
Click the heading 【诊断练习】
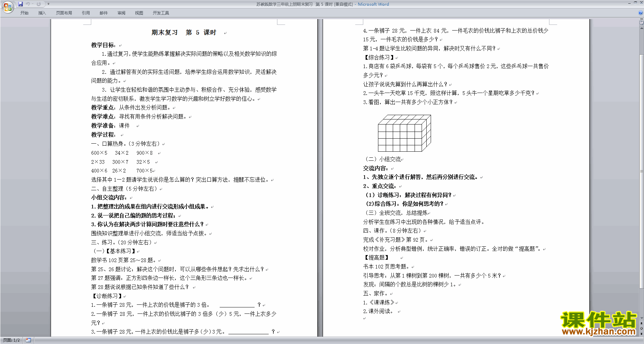click(x=107, y=296)
